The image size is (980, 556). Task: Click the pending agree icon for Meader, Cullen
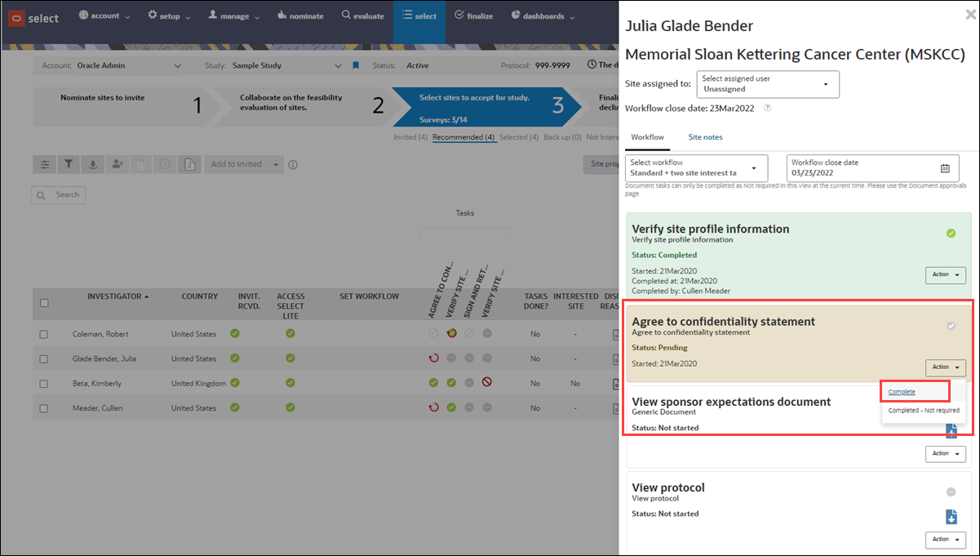pos(434,408)
